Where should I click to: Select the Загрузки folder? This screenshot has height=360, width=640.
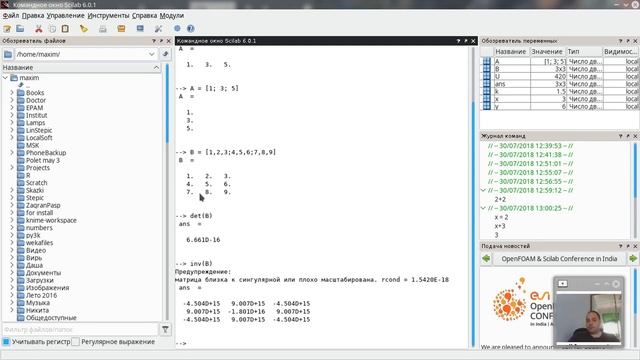[x=40, y=280]
